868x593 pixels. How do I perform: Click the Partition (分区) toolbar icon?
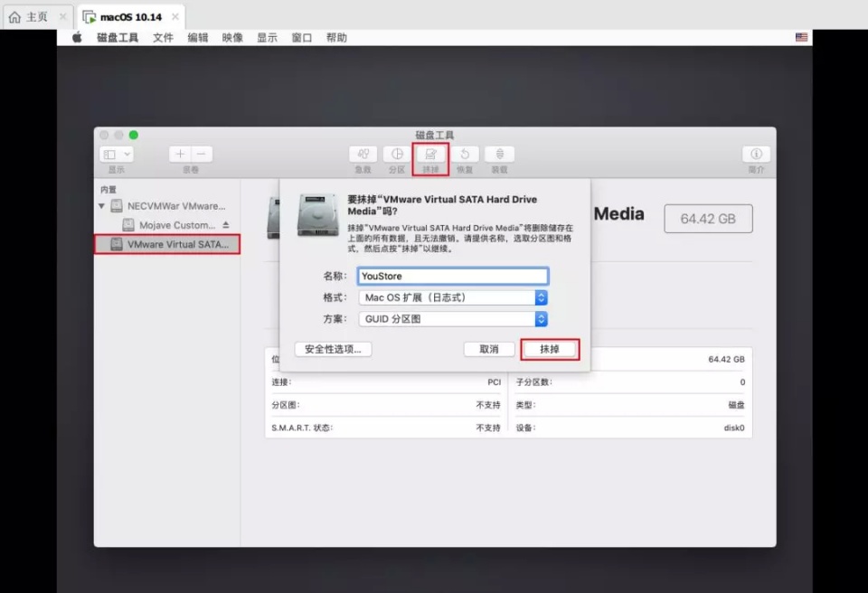(397, 154)
